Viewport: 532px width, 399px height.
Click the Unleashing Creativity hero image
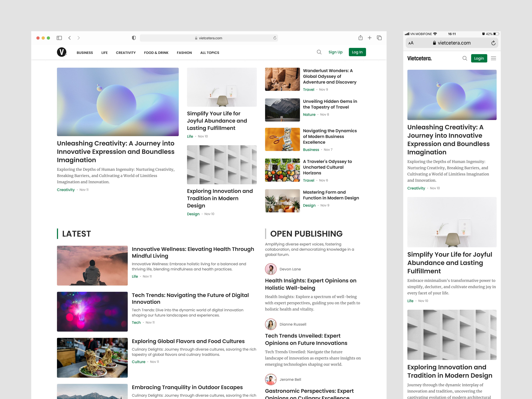tap(118, 102)
